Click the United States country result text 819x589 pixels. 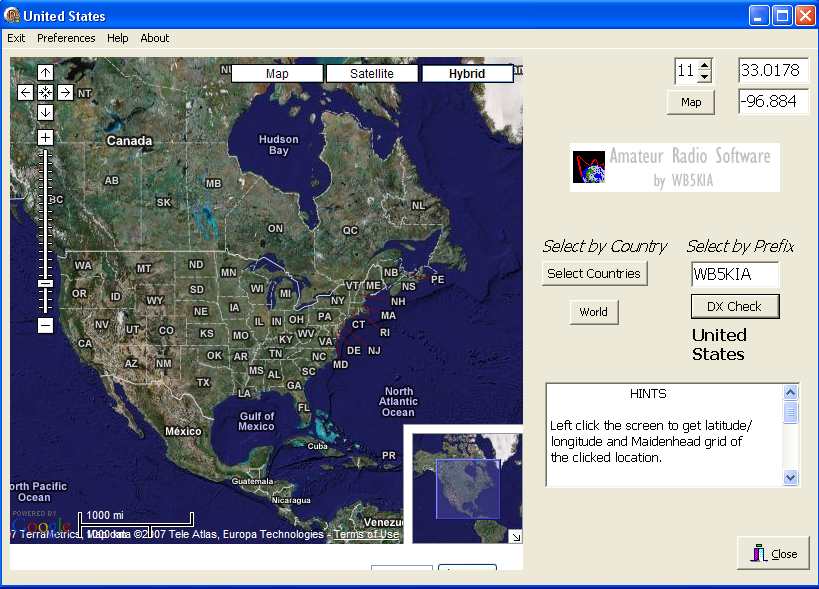pos(719,345)
